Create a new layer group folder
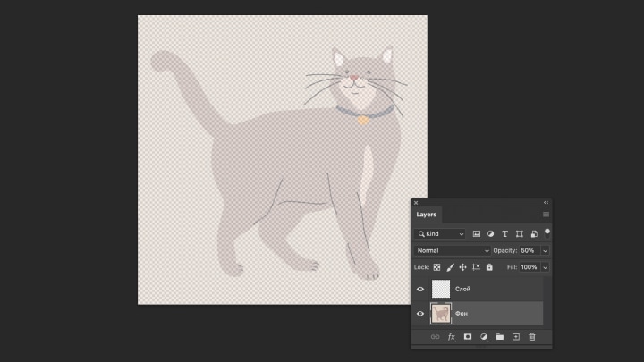This screenshot has width=644, height=362. [500, 337]
